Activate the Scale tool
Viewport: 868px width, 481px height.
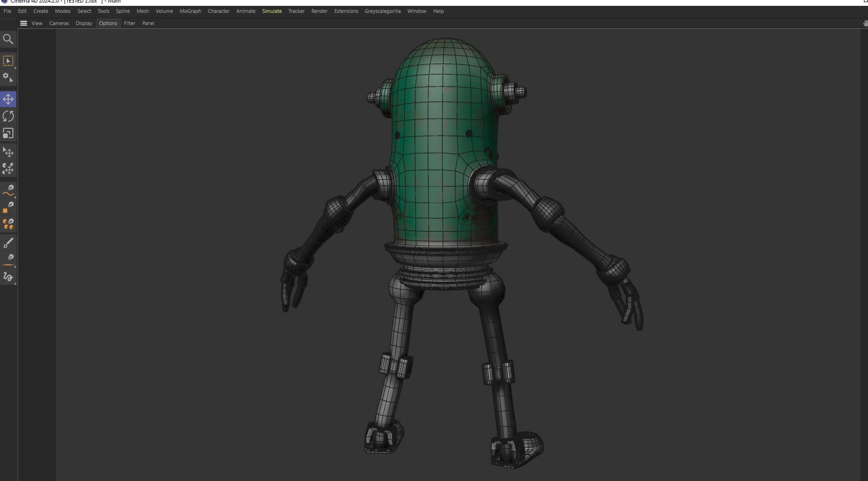tap(8, 133)
